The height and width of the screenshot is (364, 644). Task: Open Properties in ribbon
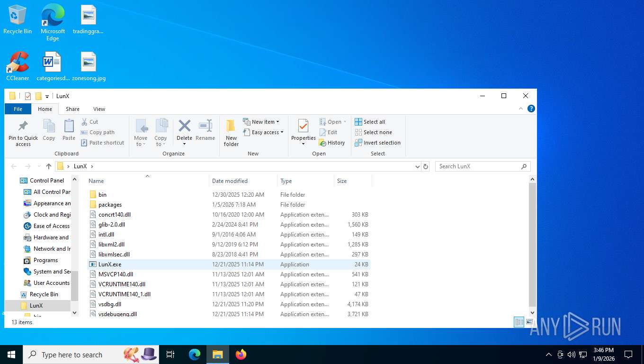(x=303, y=132)
